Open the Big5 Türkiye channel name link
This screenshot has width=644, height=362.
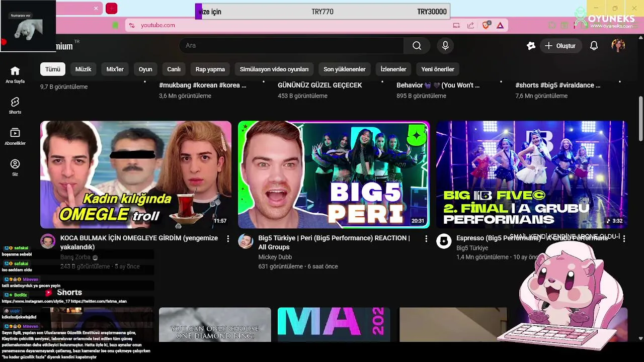(472, 248)
